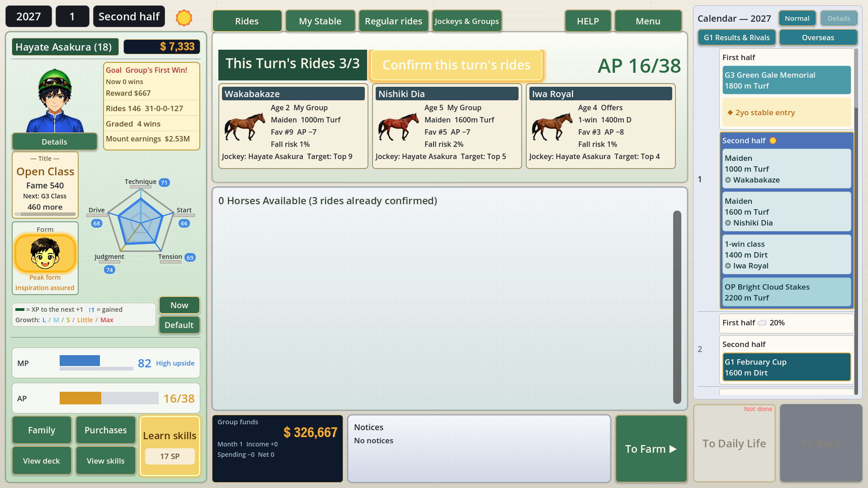Click the cloud icon beside First half 20%

762,323
